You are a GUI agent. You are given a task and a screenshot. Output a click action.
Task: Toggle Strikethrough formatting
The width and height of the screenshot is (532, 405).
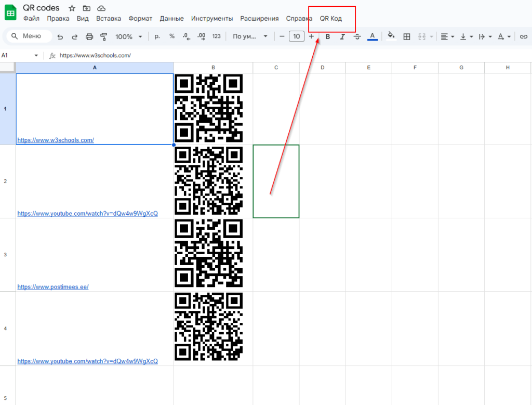coord(357,36)
